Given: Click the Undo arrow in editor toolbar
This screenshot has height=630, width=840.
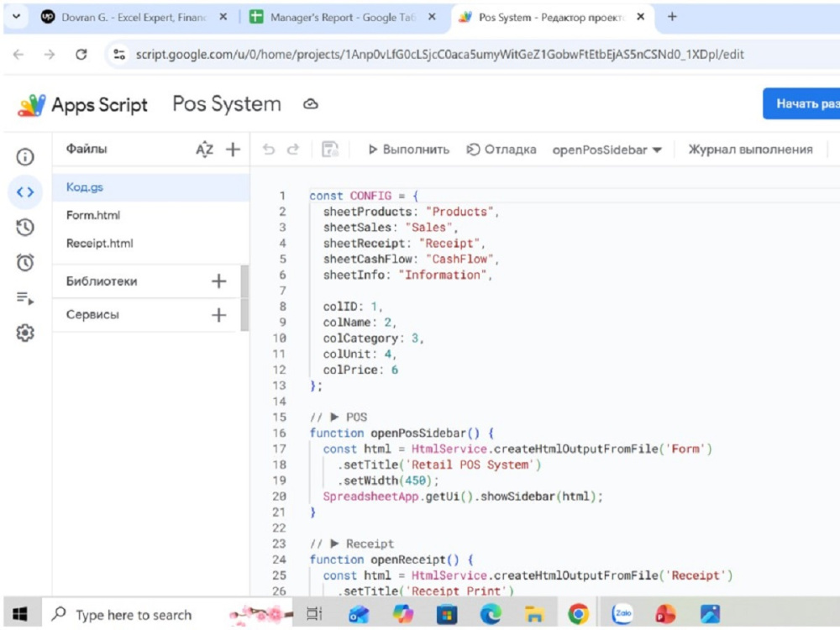Looking at the screenshot, I should click(269, 150).
